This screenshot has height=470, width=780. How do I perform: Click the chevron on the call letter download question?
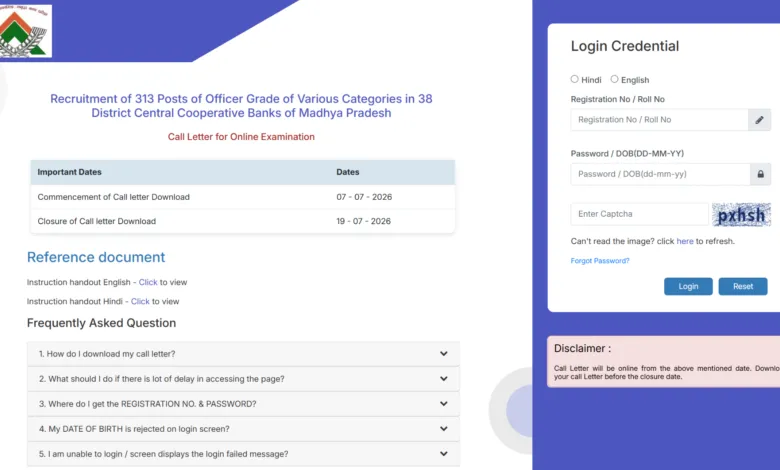tap(443, 354)
